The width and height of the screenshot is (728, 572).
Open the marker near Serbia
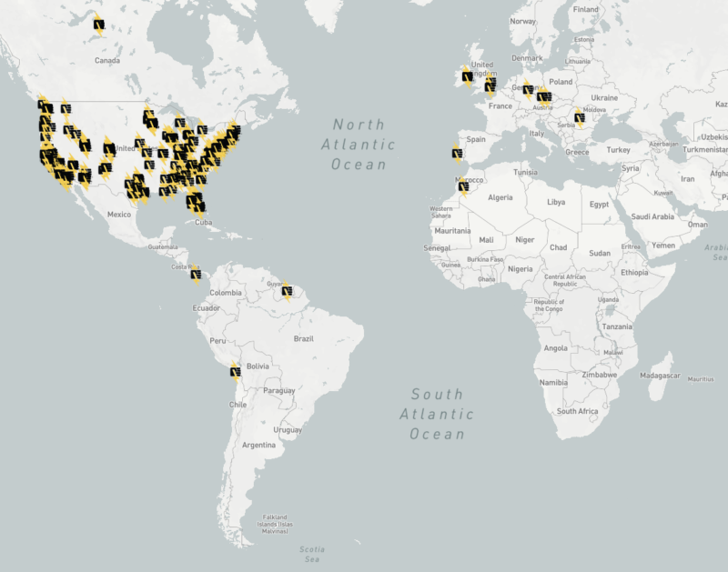(579, 116)
